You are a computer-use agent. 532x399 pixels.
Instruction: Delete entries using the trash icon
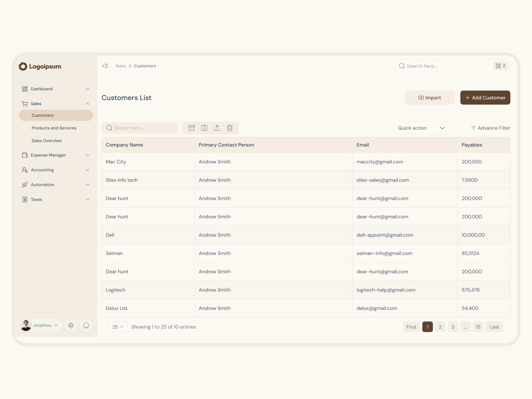click(230, 128)
